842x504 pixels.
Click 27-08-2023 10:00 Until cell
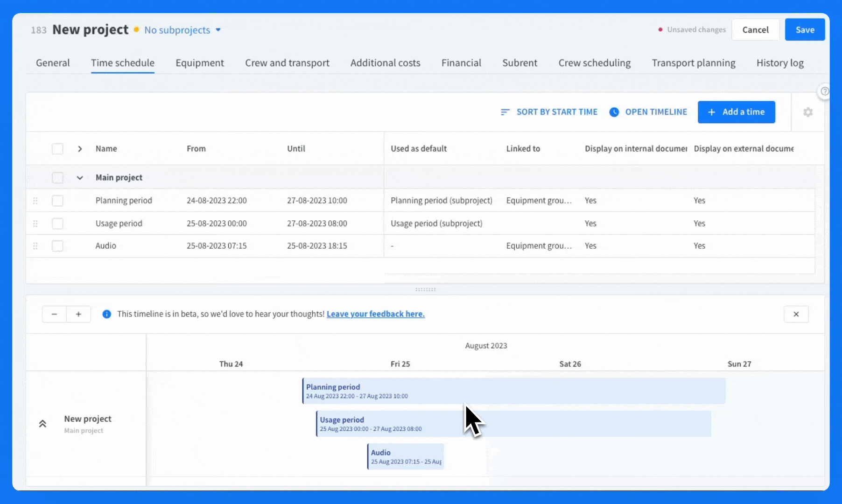[317, 201]
